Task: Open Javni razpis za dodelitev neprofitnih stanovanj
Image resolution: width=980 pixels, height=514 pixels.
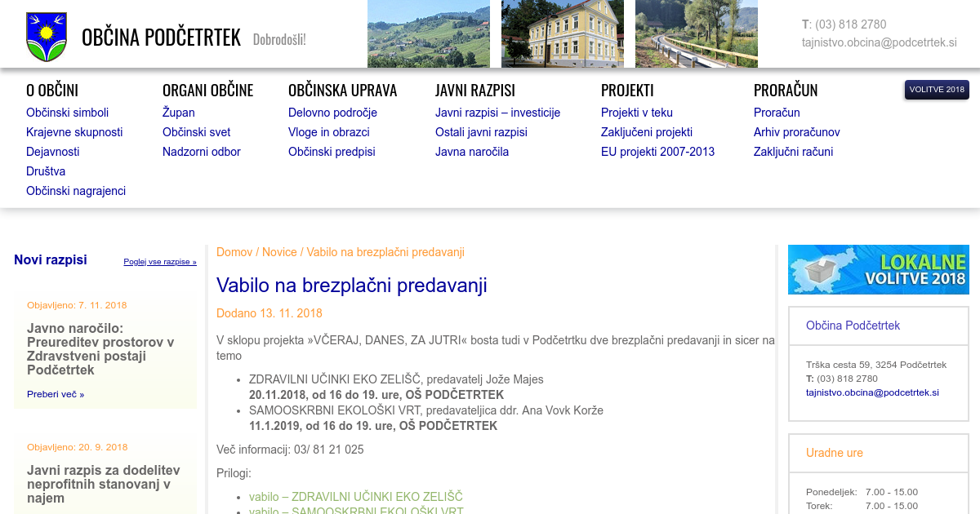Action: click(x=104, y=484)
